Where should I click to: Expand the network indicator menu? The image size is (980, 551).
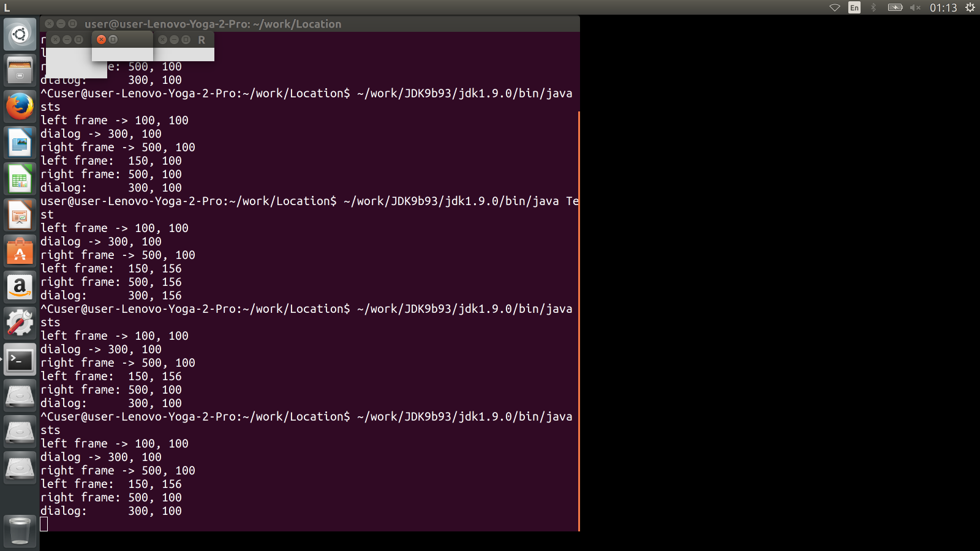click(x=834, y=7)
